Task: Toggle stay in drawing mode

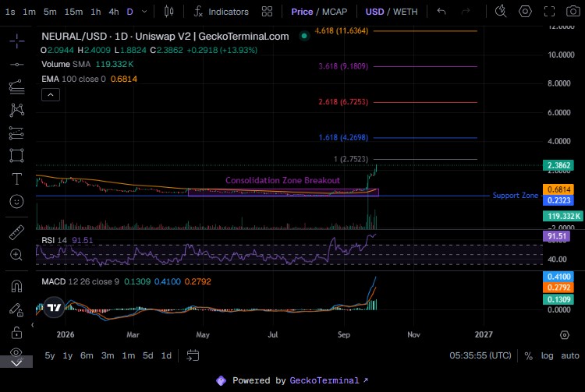Action: click(x=17, y=309)
